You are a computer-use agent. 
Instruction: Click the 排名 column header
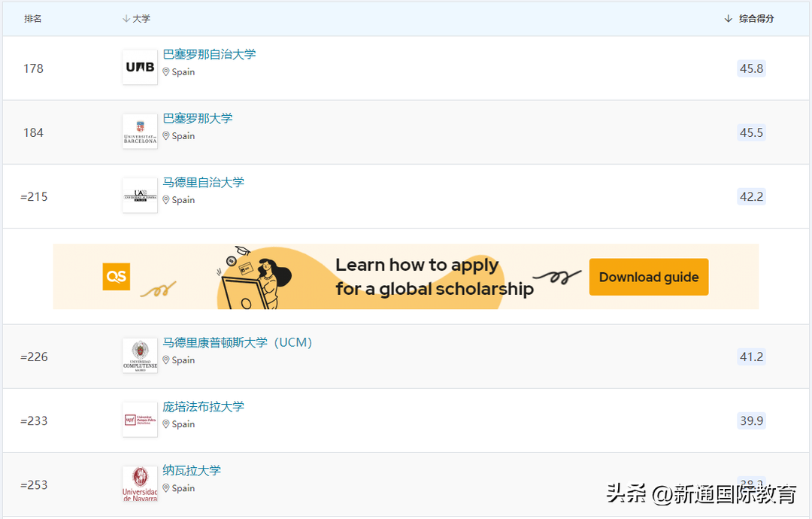pos(33,19)
